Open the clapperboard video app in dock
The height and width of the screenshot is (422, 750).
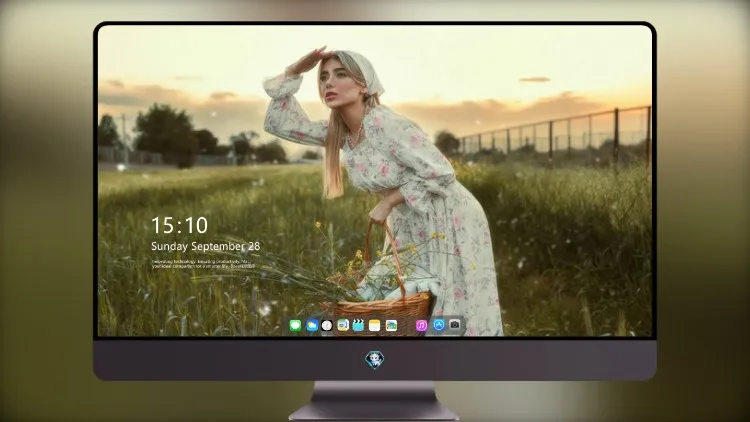point(358,326)
